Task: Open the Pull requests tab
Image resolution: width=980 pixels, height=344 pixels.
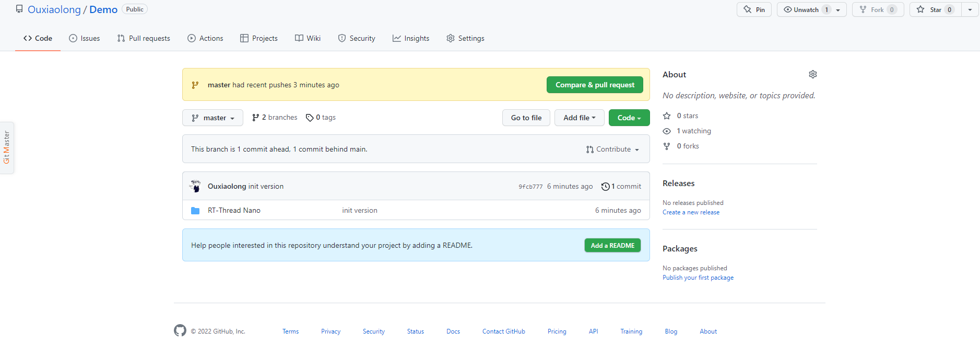Action: pos(144,38)
